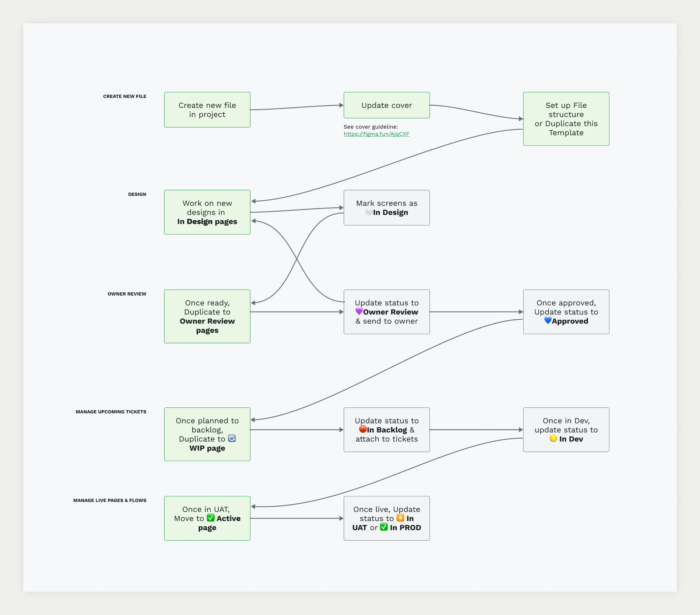Select the 'Update status to In Backlog' box
The image size is (700, 615).
(x=387, y=430)
